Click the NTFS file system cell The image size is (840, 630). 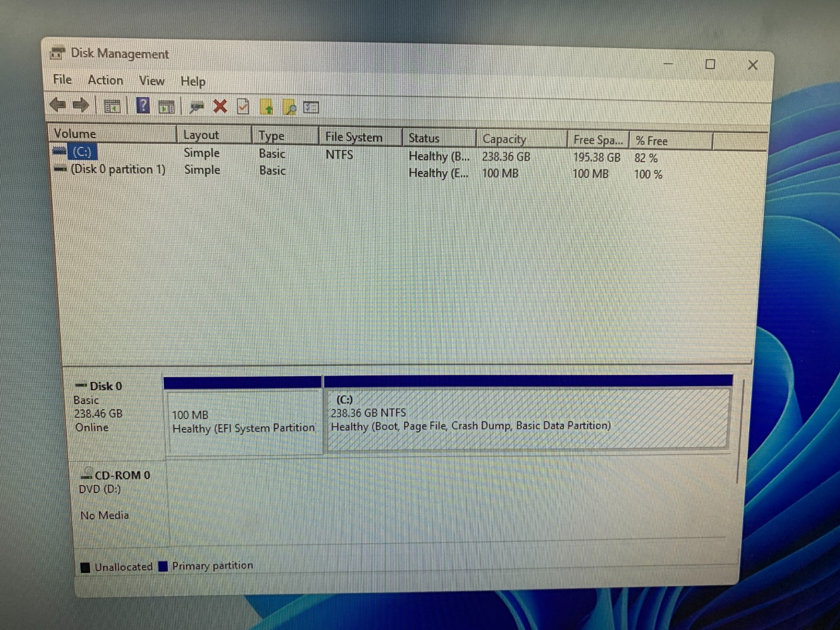tap(339, 154)
